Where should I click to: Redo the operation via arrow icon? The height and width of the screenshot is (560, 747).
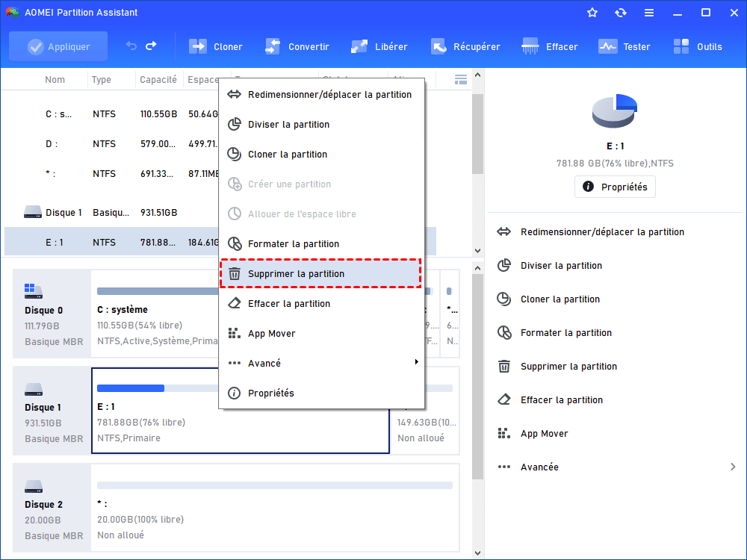[x=151, y=46]
